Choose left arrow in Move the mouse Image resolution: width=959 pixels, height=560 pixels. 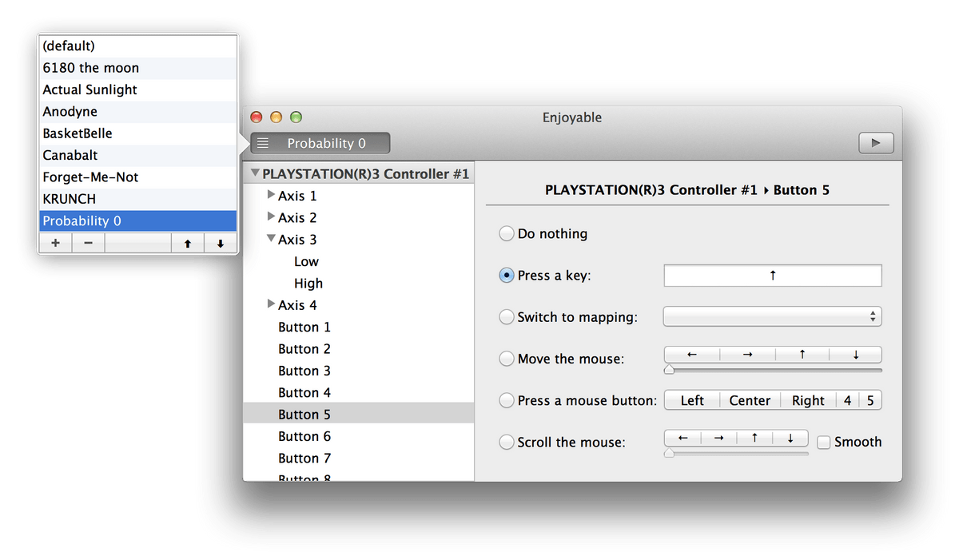point(692,355)
